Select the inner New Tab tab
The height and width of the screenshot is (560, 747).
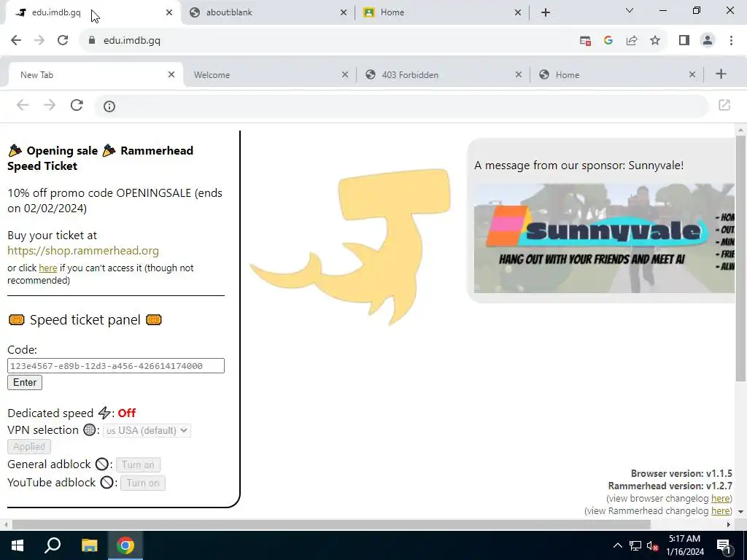96,75
